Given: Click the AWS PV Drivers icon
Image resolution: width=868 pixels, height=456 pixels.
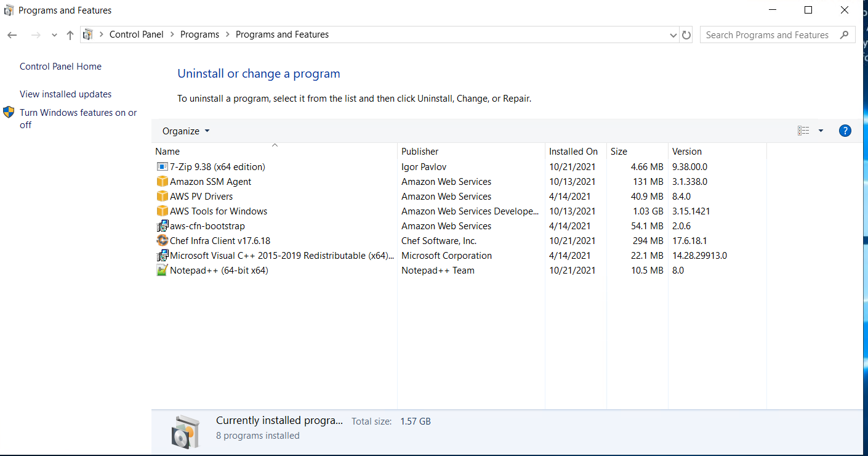Looking at the screenshot, I should (162, 197).
